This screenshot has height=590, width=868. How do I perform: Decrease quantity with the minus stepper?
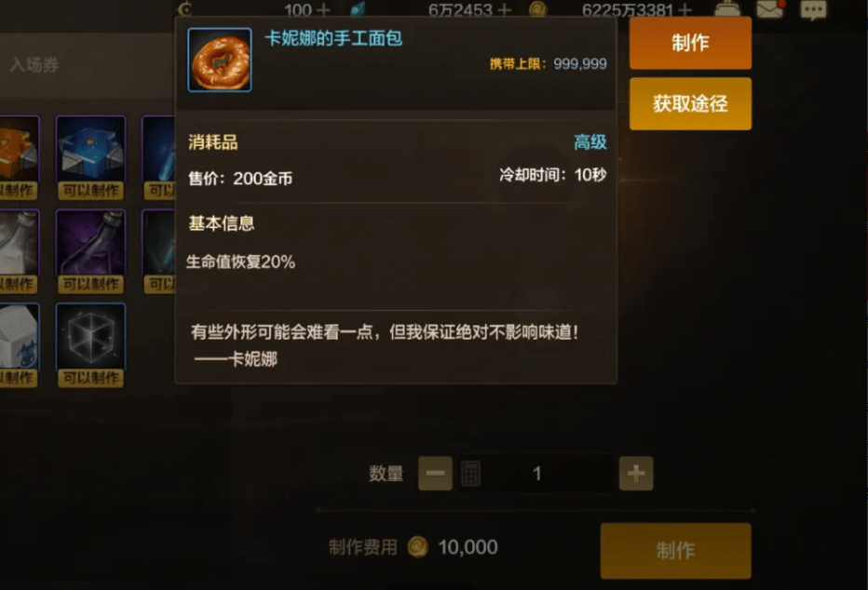point(435,474)
